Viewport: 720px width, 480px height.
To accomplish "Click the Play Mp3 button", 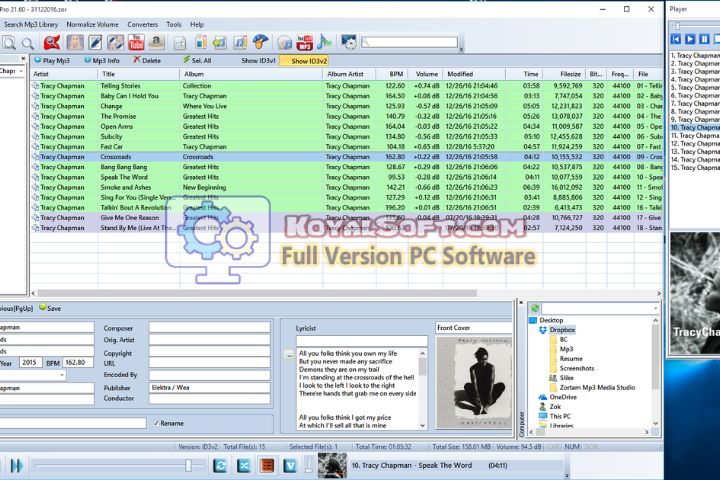I will [52, 60].
